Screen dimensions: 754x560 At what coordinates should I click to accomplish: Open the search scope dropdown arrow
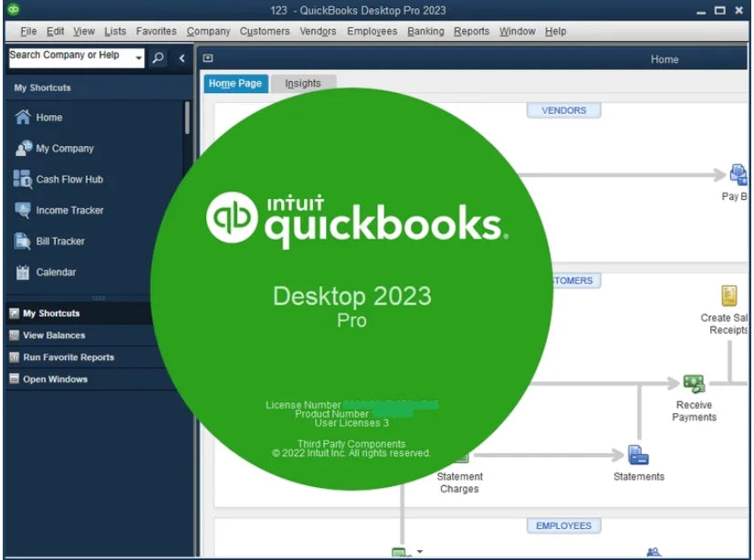[x=139, y=58]
